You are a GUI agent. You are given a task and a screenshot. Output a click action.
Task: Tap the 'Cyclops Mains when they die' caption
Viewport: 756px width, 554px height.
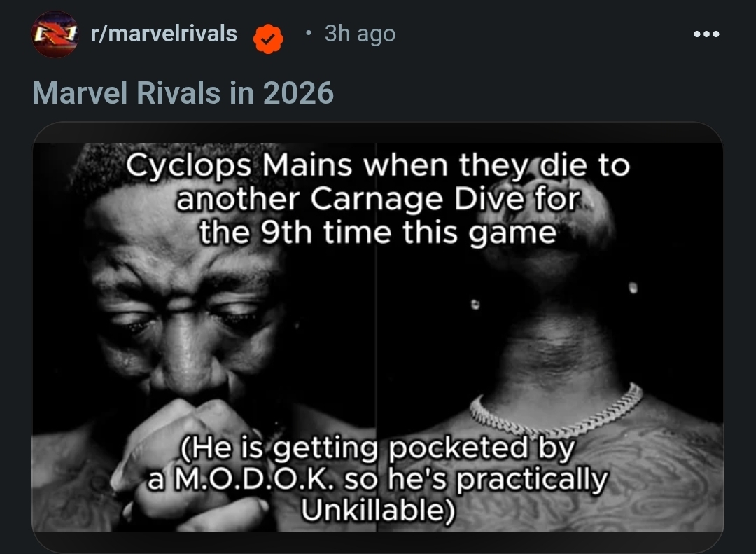point(378,199)
